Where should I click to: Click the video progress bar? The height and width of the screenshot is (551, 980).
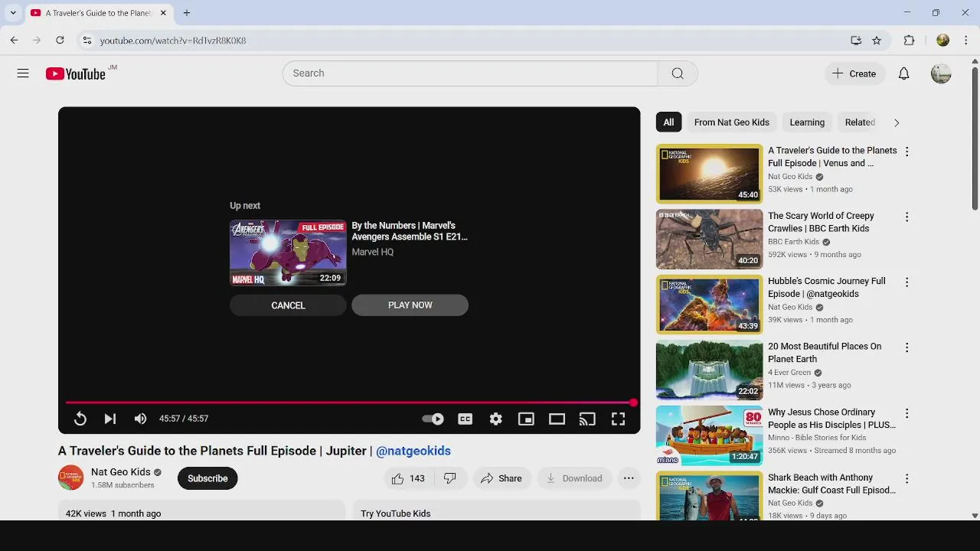pos(349,403)
